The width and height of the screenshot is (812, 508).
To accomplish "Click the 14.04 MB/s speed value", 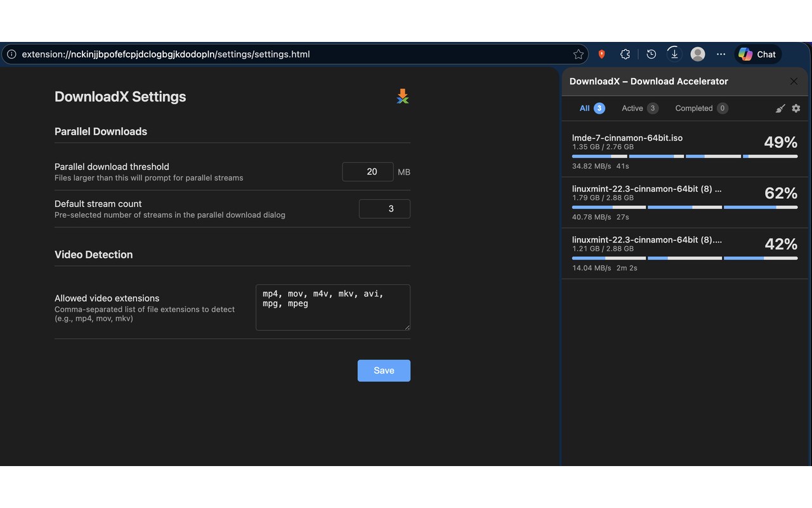I will [x=592, y=268].
